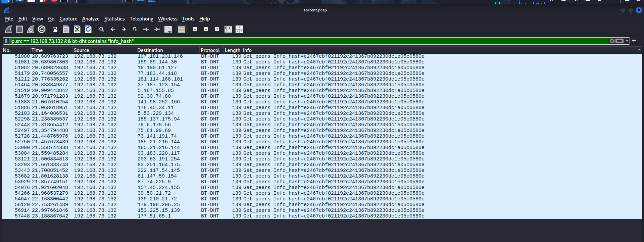
Task: Click the Find packet magnifier icon
Action: (102, 30)
